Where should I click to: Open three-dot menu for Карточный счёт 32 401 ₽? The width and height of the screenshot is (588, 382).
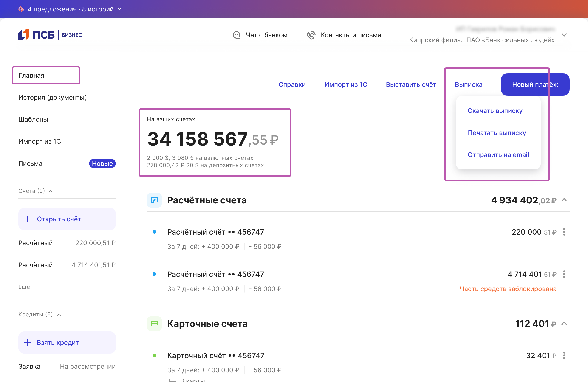tap(564, 355)
